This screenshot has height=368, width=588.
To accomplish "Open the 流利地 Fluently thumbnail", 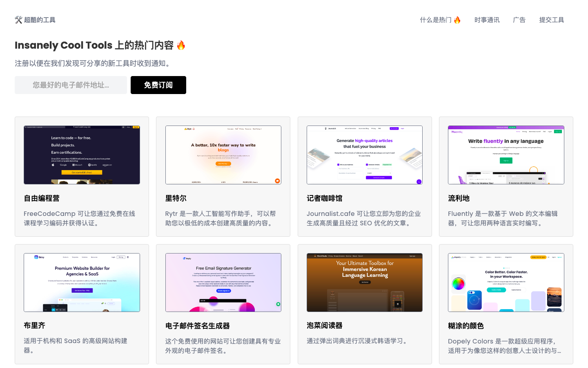I will tap(506, 155).
